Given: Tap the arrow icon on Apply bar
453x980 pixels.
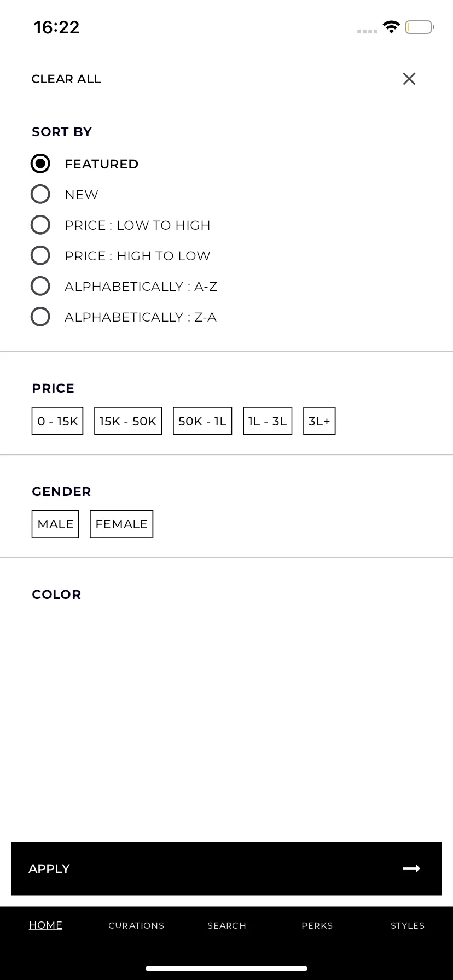Looking at the screenshot, I should [411, 868].
